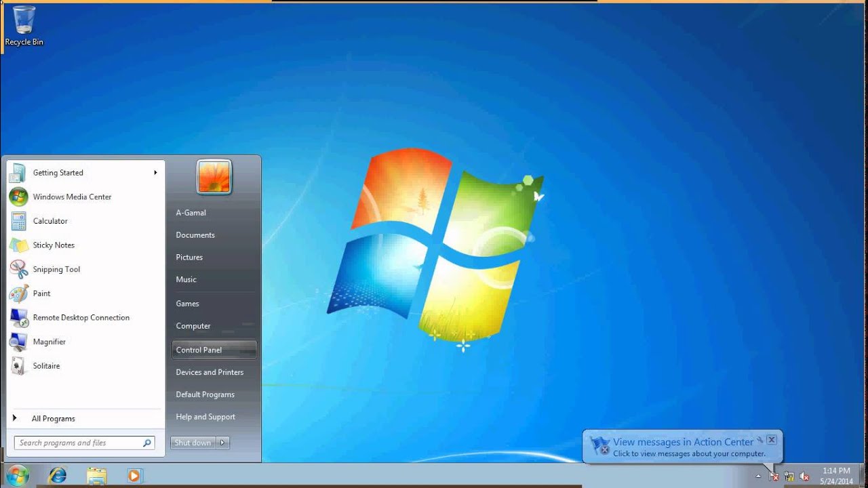Viewport: 868px width, 488px height.
Task: Open Documents from the Start menu
Action: [x=214, y=235]
